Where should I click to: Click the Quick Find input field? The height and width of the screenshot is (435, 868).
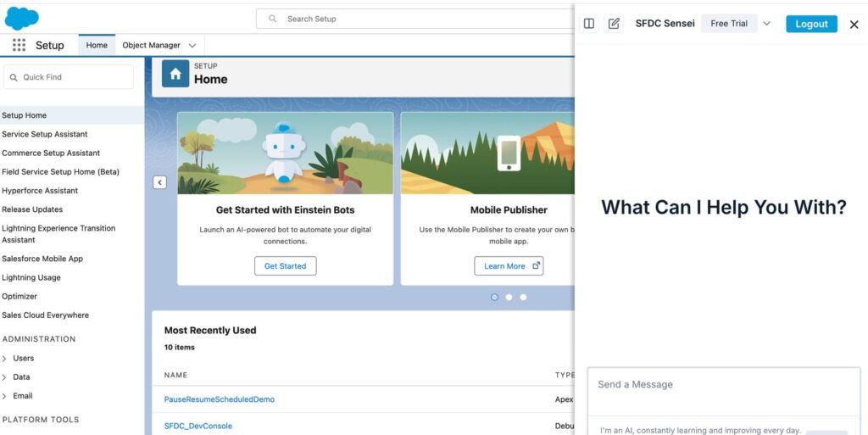coord(69,77)
